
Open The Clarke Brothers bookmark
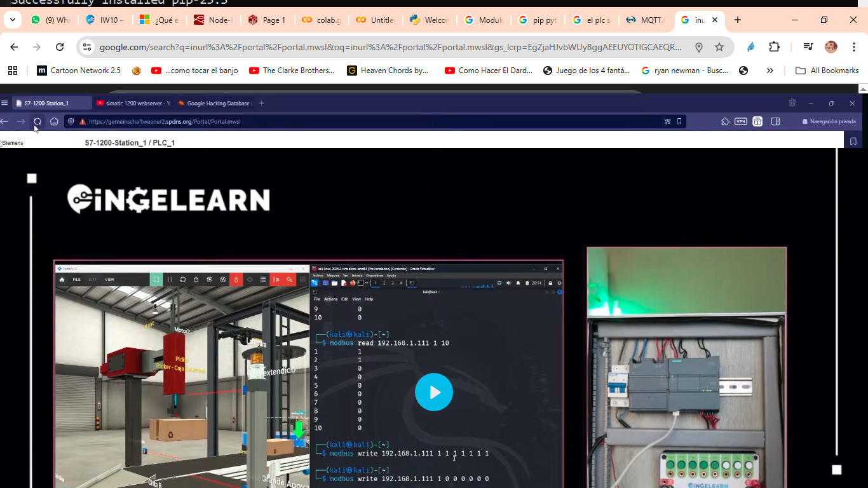(292, 71)
